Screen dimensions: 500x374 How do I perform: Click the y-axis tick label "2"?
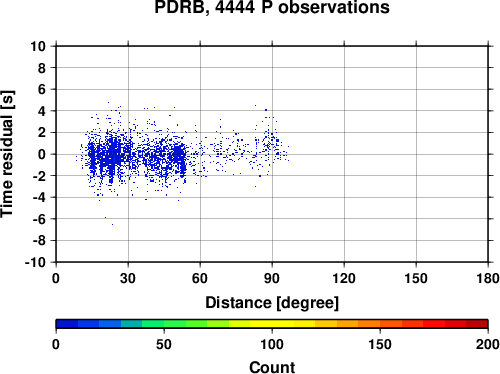tap(42, 133)
